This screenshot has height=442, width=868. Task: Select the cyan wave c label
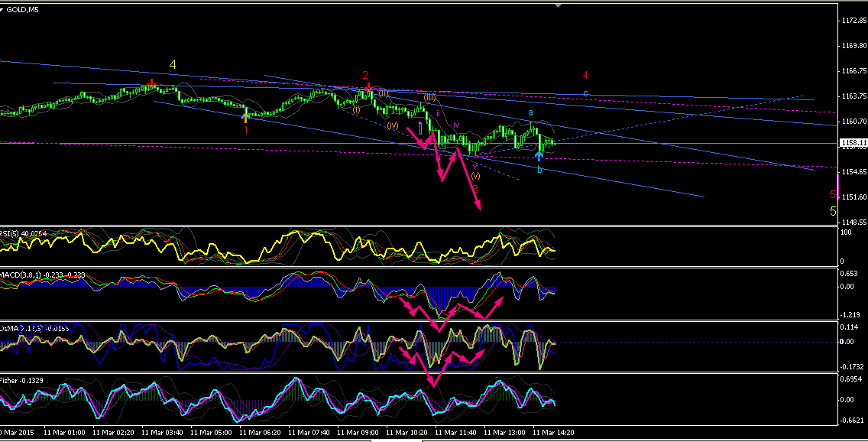click(585, 93)
